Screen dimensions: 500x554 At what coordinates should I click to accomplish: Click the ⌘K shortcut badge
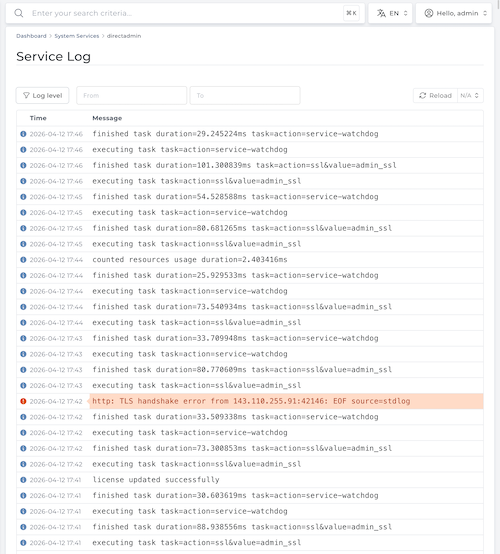tap(351, 13)
